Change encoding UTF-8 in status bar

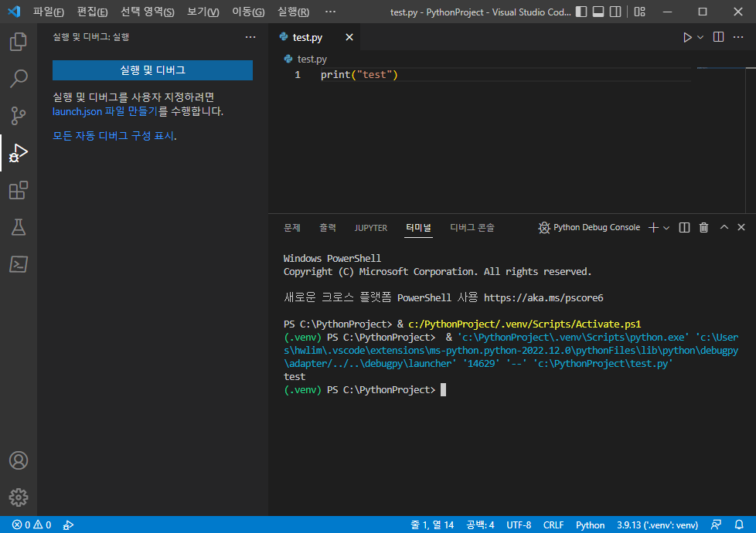tap(519, 525)
